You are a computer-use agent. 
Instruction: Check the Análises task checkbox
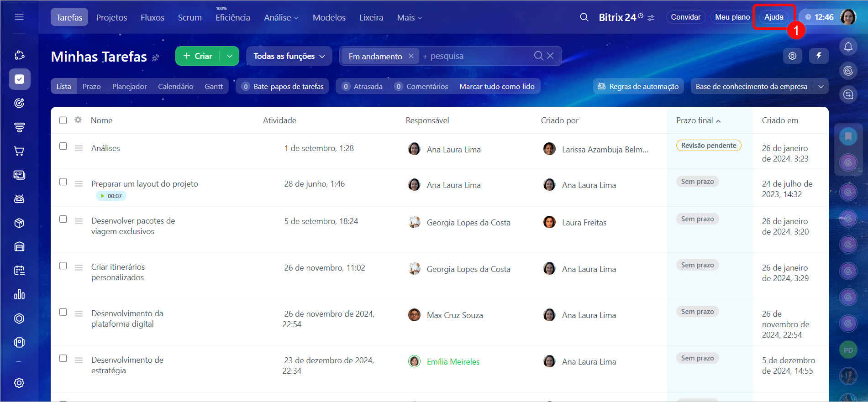63,146
